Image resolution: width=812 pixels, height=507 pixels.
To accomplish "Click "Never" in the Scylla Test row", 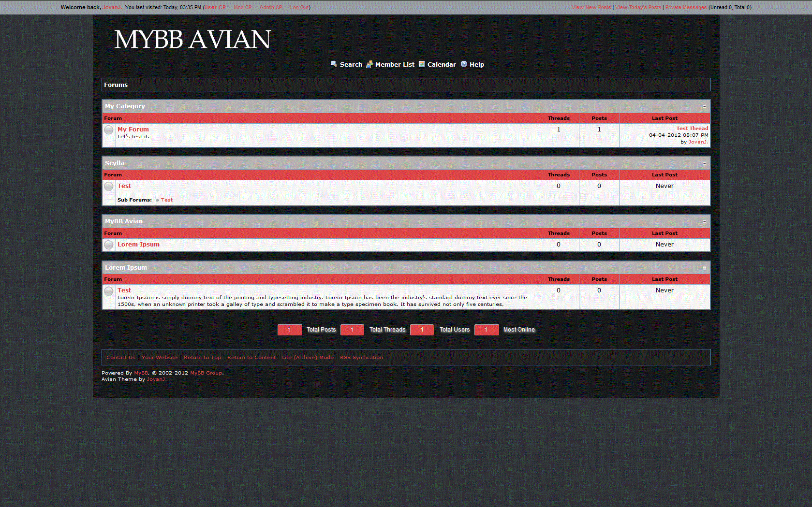I will 664,186.
